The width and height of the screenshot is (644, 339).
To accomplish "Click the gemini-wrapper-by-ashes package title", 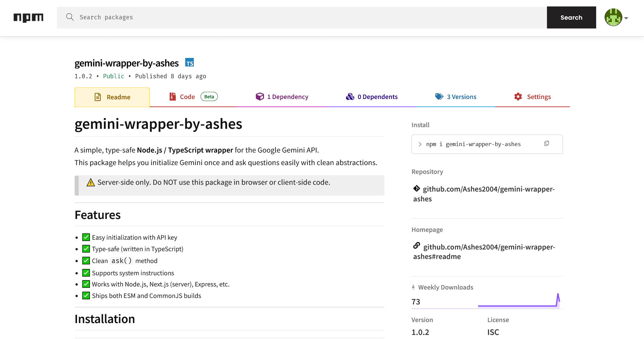I will (127, 63).
